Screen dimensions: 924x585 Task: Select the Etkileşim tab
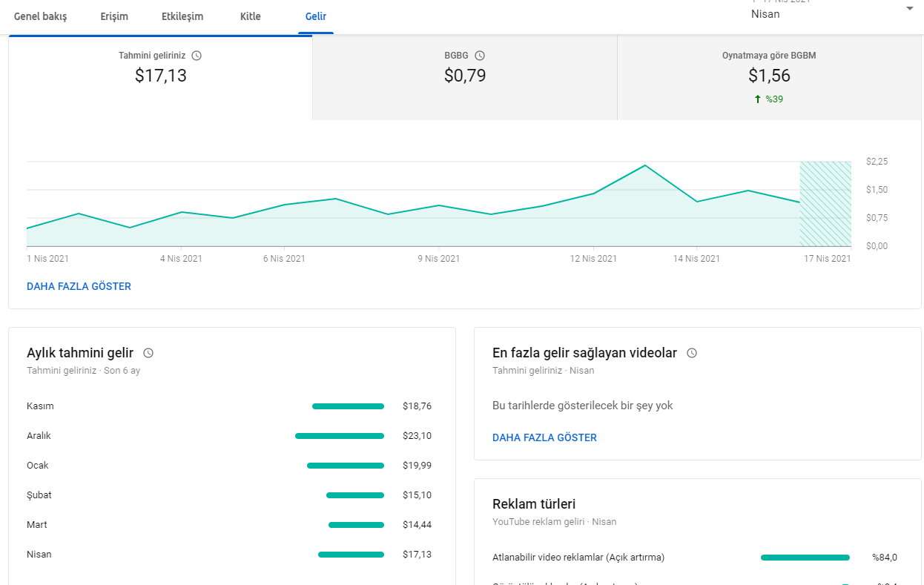click(182, 16)
